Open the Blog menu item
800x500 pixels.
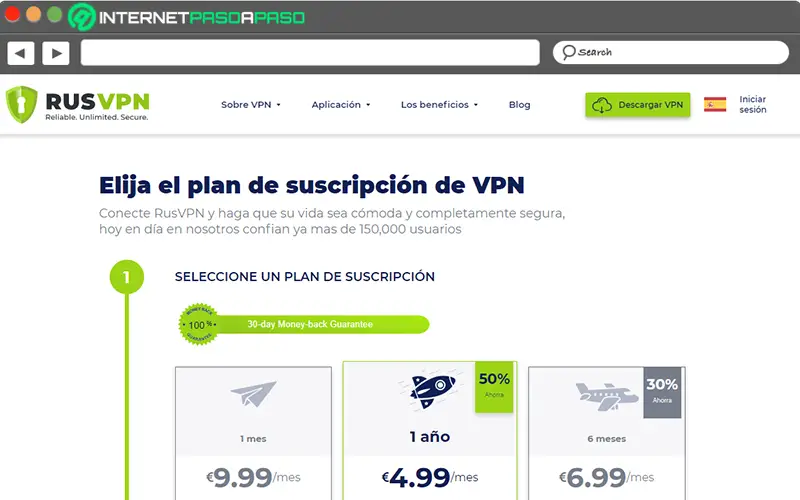click(519, 105)
